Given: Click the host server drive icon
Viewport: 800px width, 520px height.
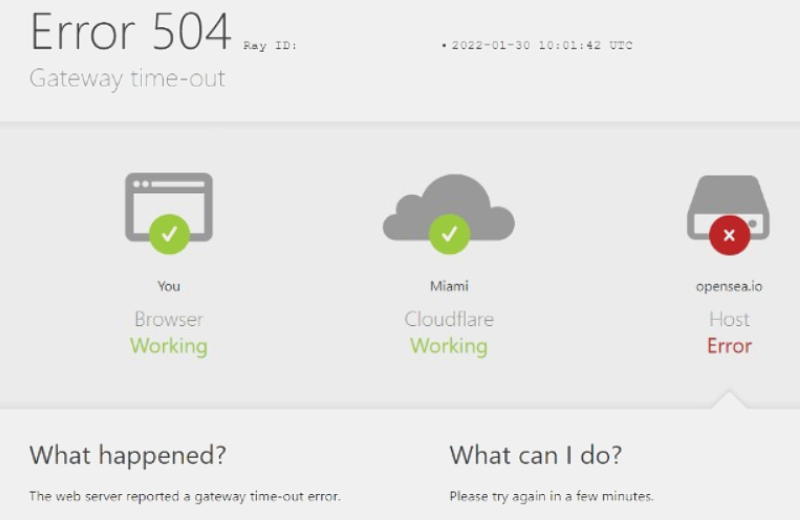Looking at the screenshot, I should (729, 207).
